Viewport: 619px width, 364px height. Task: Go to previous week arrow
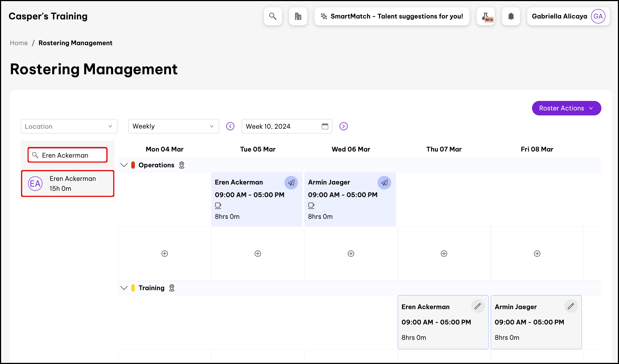(x=230, y=126)
